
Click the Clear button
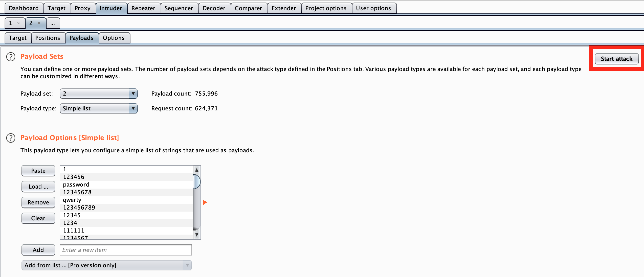coord(38,218)
